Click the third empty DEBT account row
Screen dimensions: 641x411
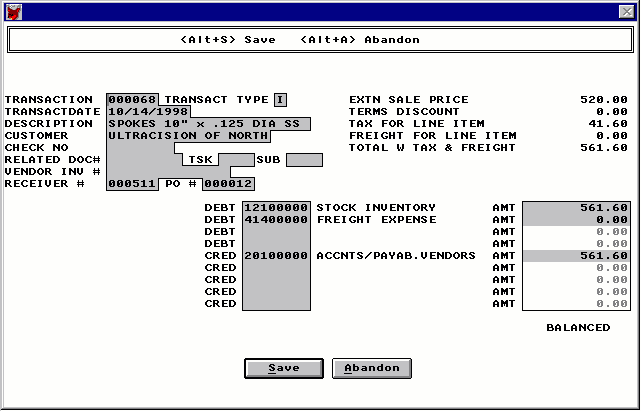pos(276,232)
